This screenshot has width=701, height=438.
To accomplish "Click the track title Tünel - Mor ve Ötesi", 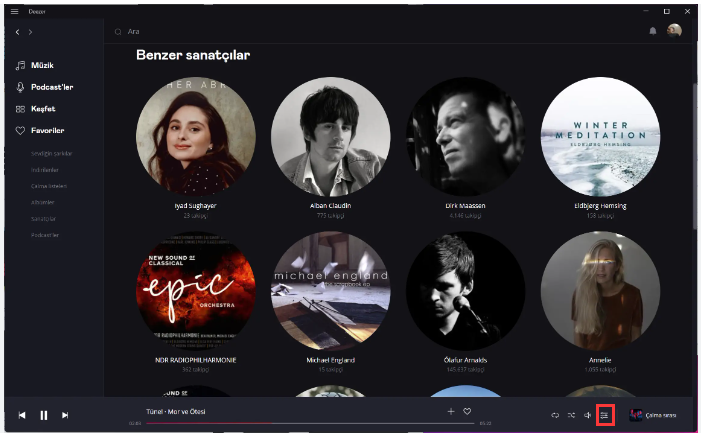I will coord(176,412).
